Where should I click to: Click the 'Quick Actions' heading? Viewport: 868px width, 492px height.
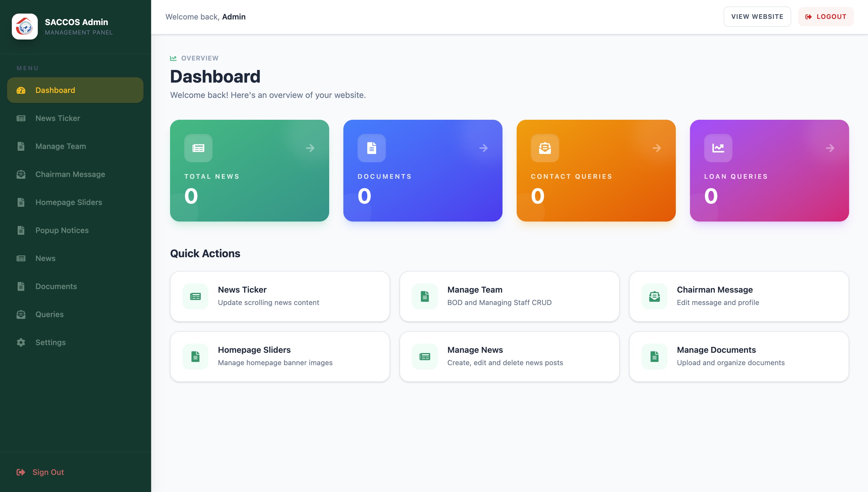205,253
